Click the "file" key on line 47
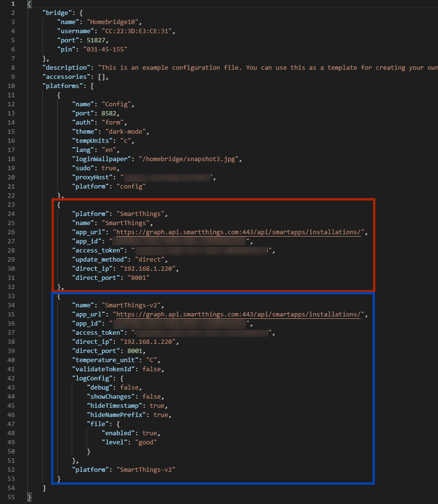The image size is (438, 504). pos(98,424)
